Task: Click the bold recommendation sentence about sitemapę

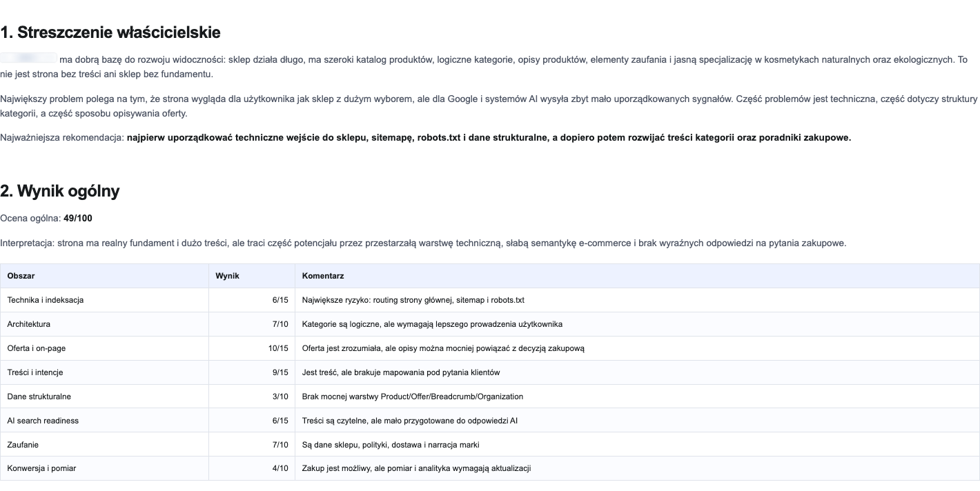Action: coord(489,137)
